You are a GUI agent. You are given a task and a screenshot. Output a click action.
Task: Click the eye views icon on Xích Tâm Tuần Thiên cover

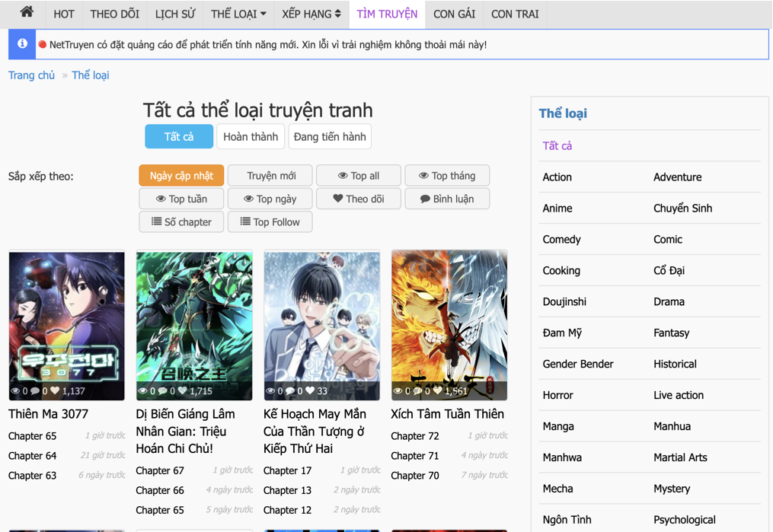pos(398,390)
